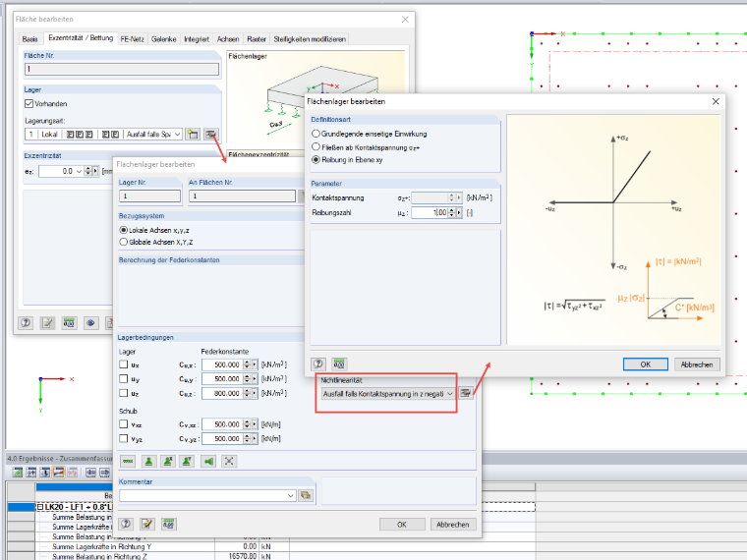Click highlighted fourth icon in Ergebnisse toolbar

coord(59,473)
